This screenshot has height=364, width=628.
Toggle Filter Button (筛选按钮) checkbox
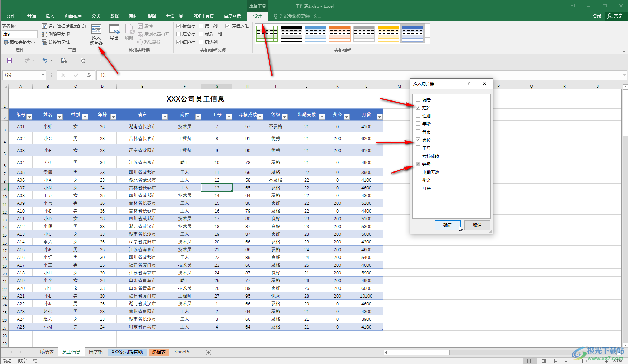click(228, 26)
